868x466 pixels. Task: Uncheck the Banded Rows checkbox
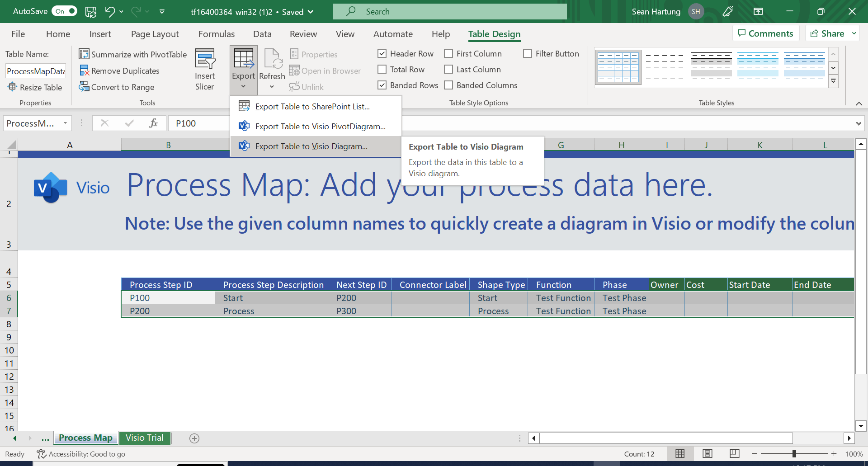tap(382, 85)
